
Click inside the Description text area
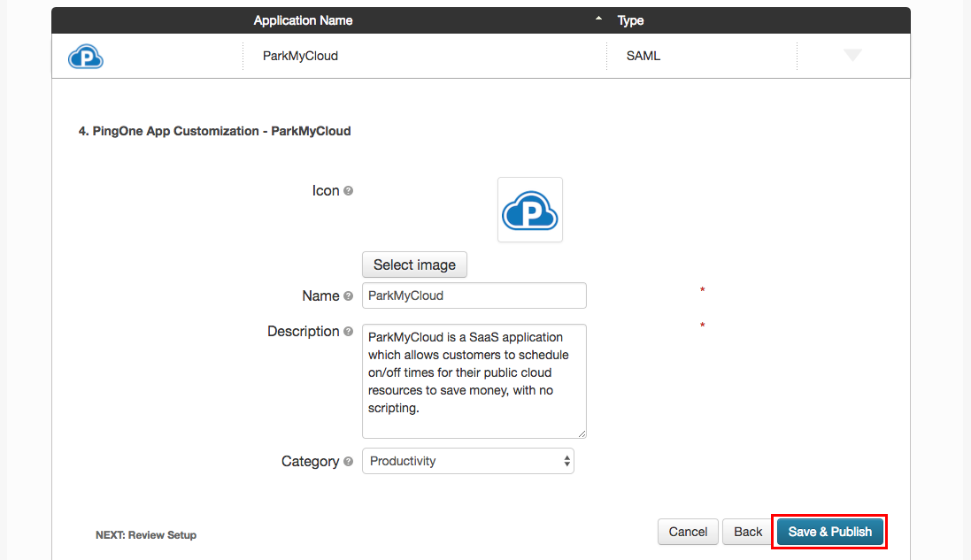(x=474, y=381)
